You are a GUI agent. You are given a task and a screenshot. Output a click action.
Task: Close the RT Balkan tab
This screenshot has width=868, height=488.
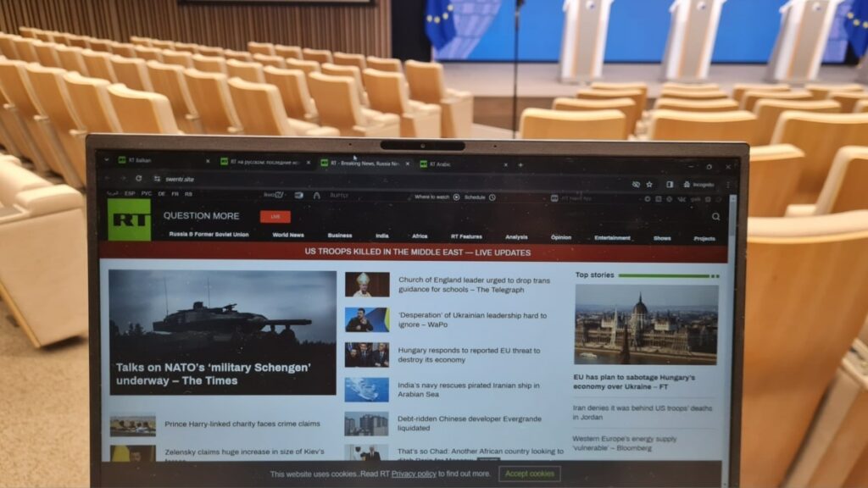click(x=208, y=161)
